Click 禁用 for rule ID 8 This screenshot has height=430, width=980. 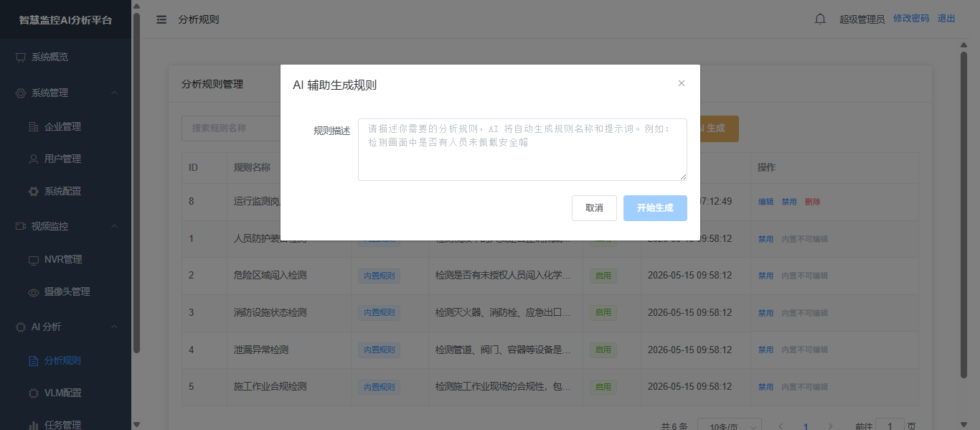tap(788, 202)
